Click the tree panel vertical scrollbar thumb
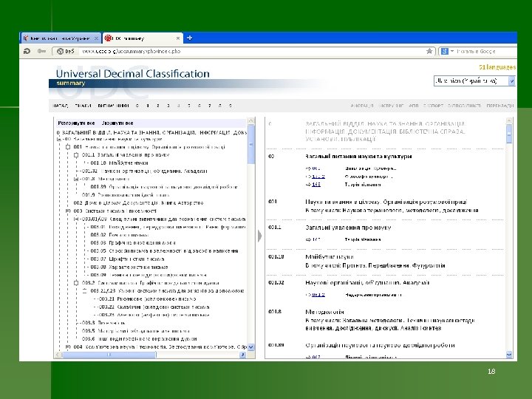Viewport: 532px width, 399px height. [251, 144]
